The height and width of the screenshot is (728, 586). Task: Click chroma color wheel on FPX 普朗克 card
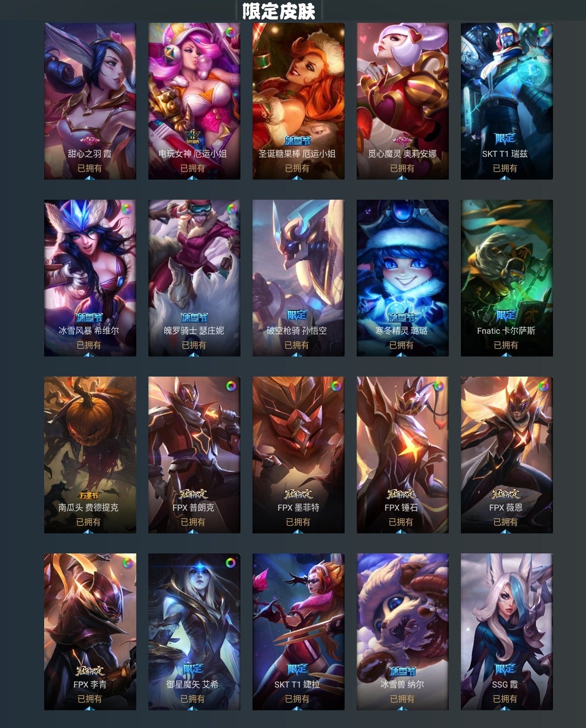230,386
